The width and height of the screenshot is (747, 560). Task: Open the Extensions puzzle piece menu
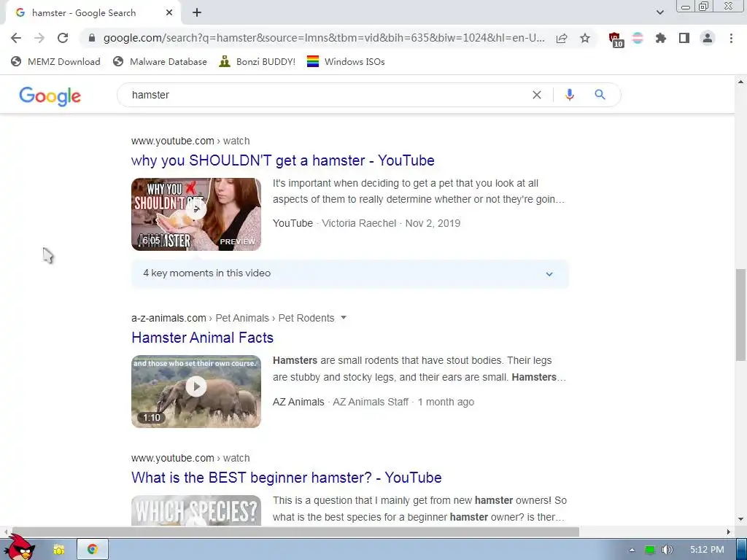tap(661, 38)
